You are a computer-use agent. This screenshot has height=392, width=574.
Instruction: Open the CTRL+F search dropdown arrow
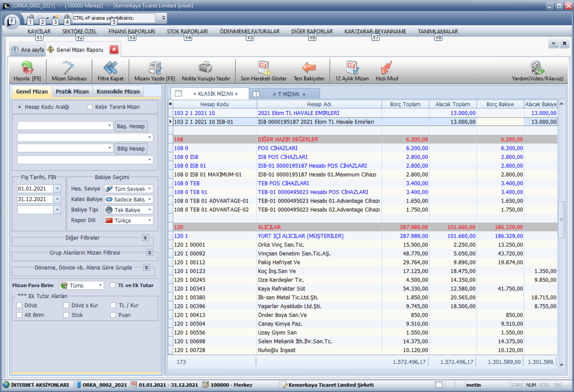[163, 18]
